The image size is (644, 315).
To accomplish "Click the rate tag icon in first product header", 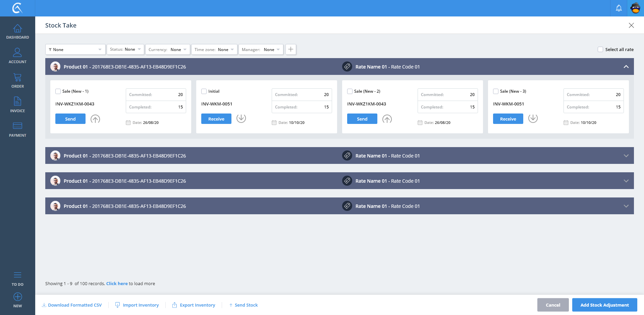I will coord(347,67).
